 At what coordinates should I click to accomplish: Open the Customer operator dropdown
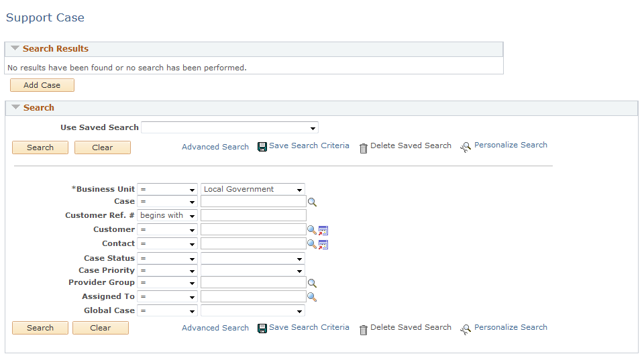point(167,229)
